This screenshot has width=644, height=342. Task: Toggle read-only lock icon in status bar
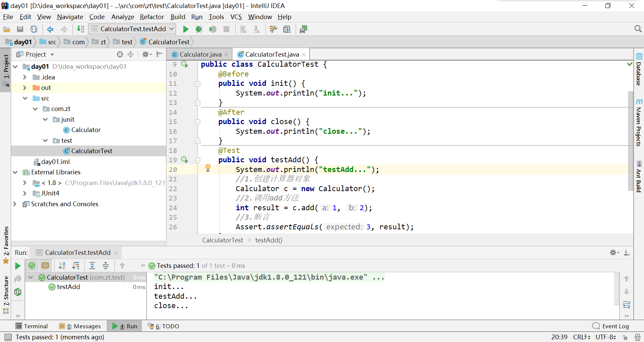(625, 338)
